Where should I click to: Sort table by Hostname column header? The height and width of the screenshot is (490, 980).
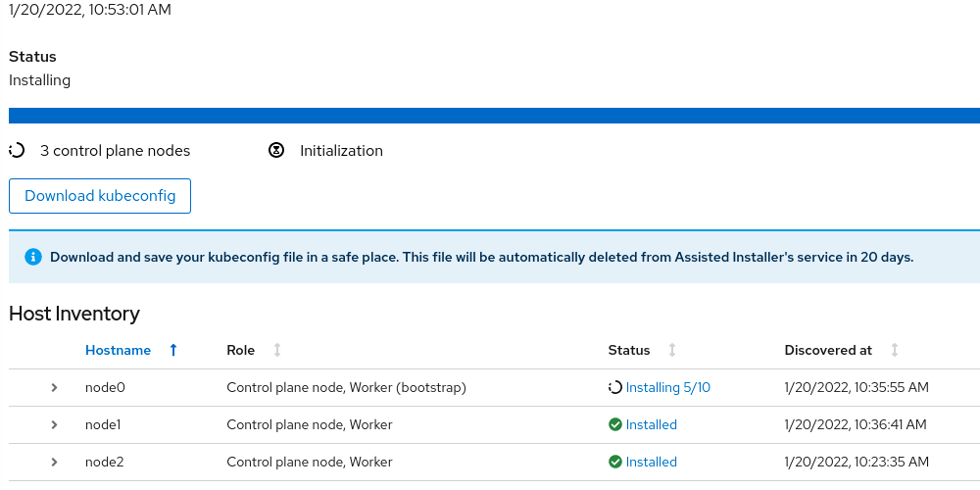[x=119, y=350]
